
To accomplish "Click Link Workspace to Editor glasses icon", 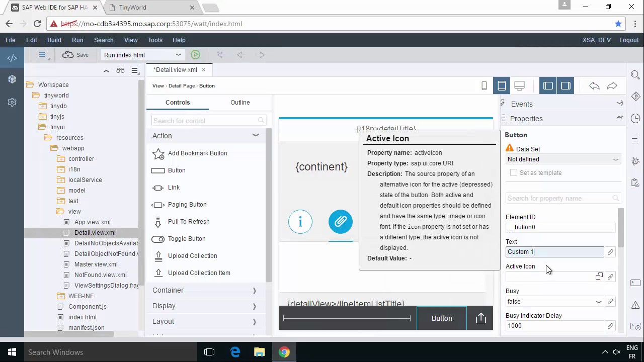I will (120, 71).
